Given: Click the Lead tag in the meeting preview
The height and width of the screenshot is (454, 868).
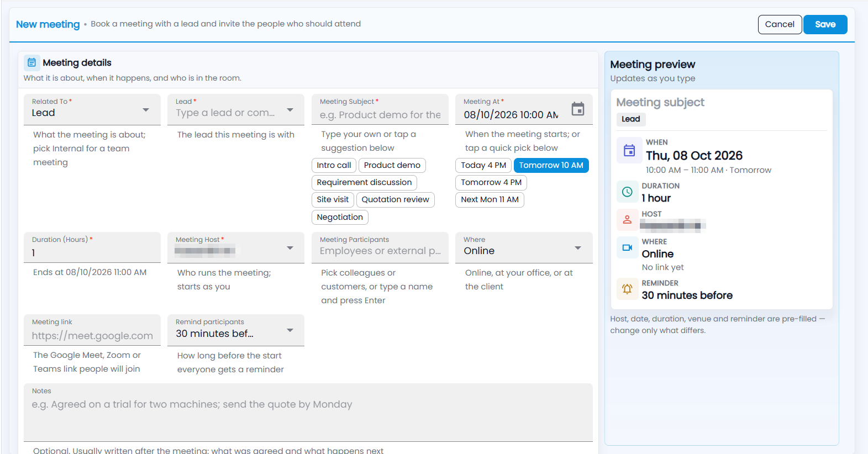Looking at the screenshot, I should [631, 119].
